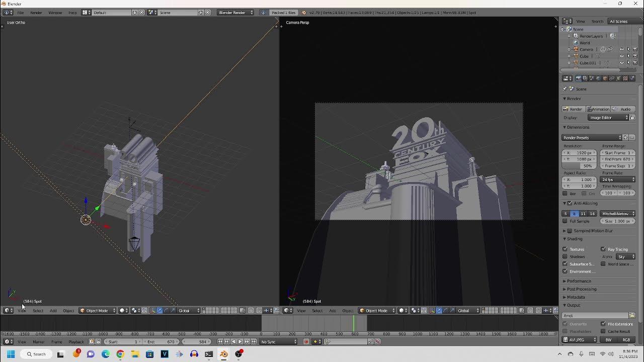Click the pin icon beside Scene breadcrumb

tap(565, 88)
